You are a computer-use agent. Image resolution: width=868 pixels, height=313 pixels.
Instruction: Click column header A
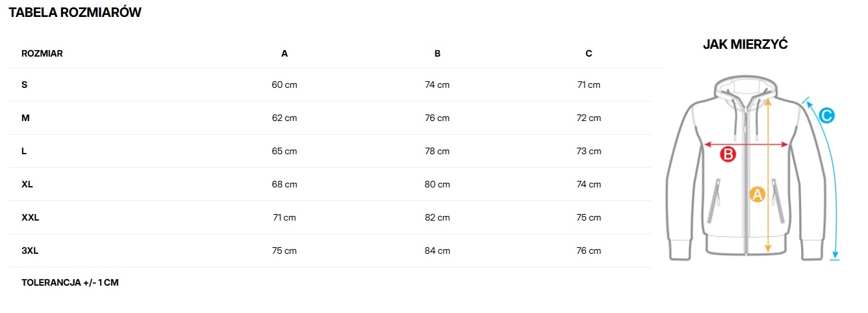285,53
